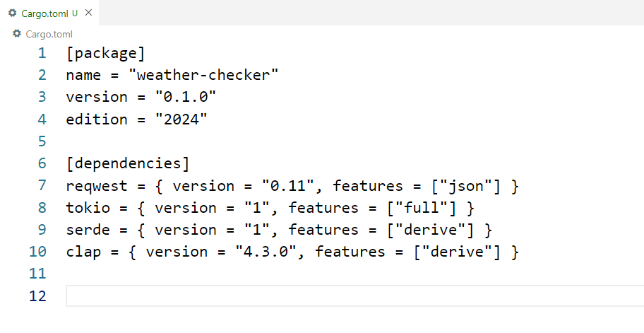Click the "4.3.0" clap version string

(266, 251)
